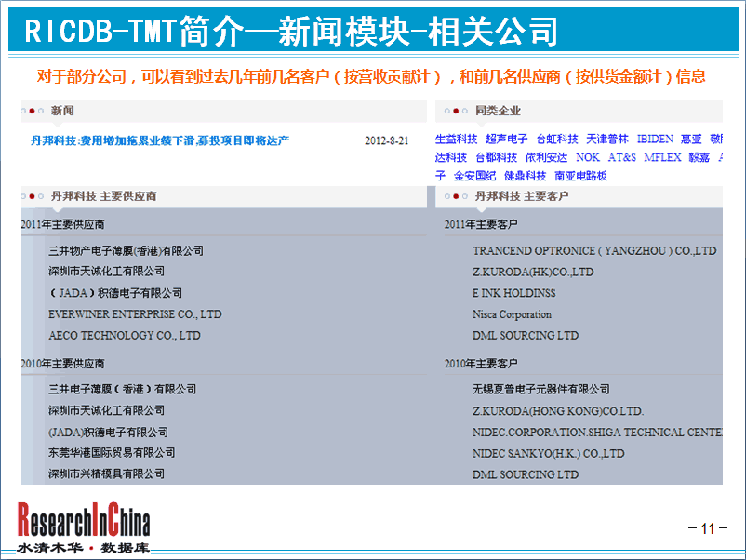Click customer Z.KURODA(HK)CO.,LTD
This screenshot has height=560, width=746.
[x=533, y=273]
